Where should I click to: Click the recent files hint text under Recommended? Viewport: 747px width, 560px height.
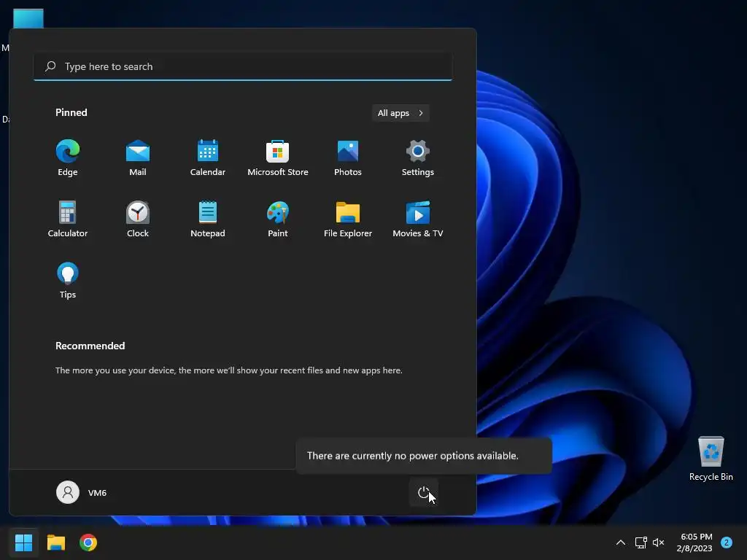(x=228, y=370)
